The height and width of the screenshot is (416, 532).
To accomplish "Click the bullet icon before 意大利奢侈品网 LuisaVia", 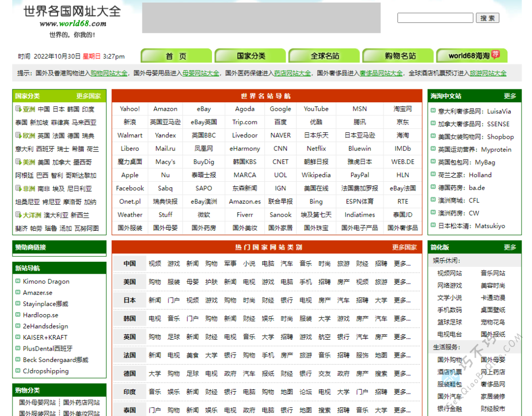I will coord(433,111).
